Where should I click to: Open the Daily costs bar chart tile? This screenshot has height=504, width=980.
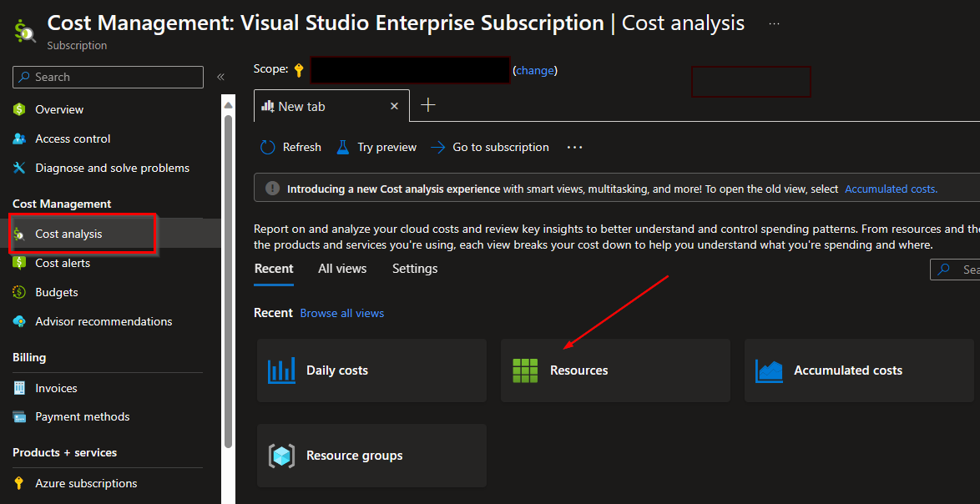click(x=371, y=370)
